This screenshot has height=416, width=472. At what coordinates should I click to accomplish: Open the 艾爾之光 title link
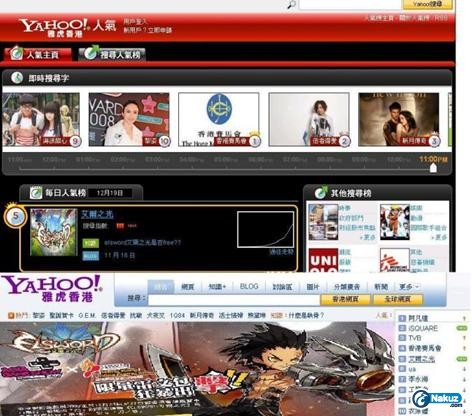[x=97, y=214]
